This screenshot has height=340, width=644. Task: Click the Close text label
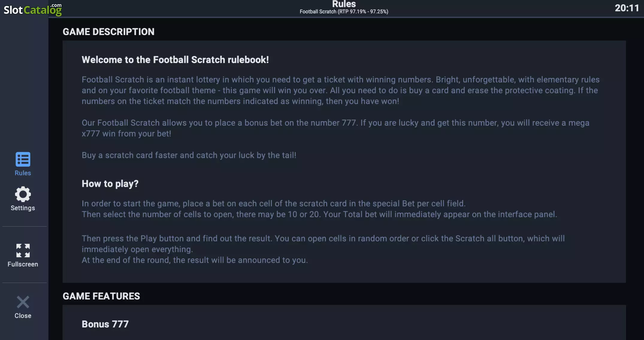(23, 316)
